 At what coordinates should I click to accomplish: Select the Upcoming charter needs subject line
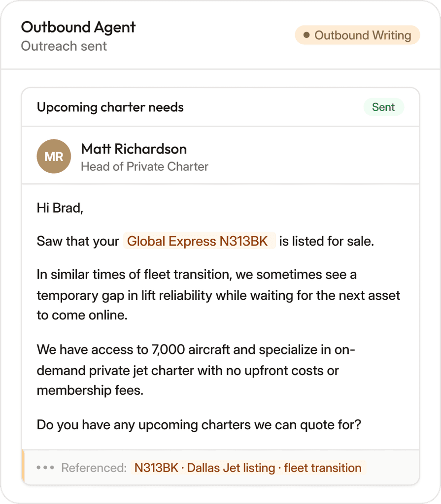click(110, 107)
